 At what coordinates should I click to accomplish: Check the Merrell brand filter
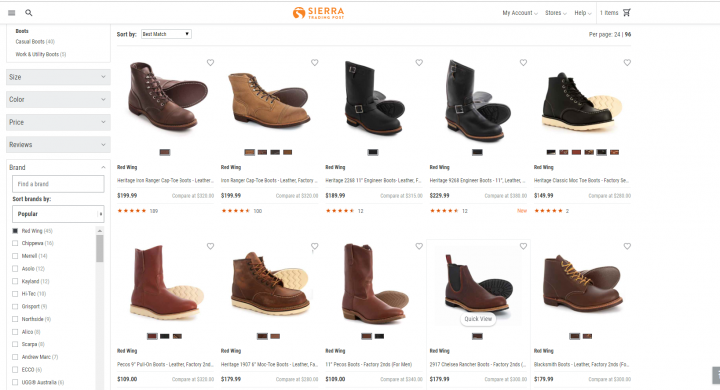[15, 256]
